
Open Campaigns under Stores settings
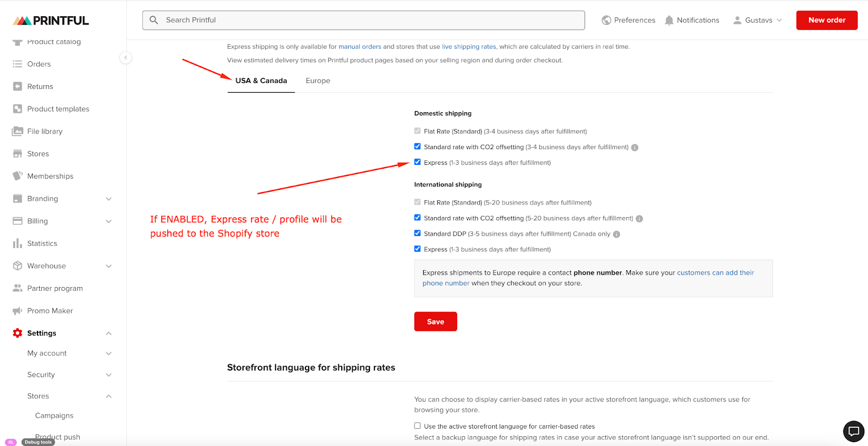(x=54, y=416)
